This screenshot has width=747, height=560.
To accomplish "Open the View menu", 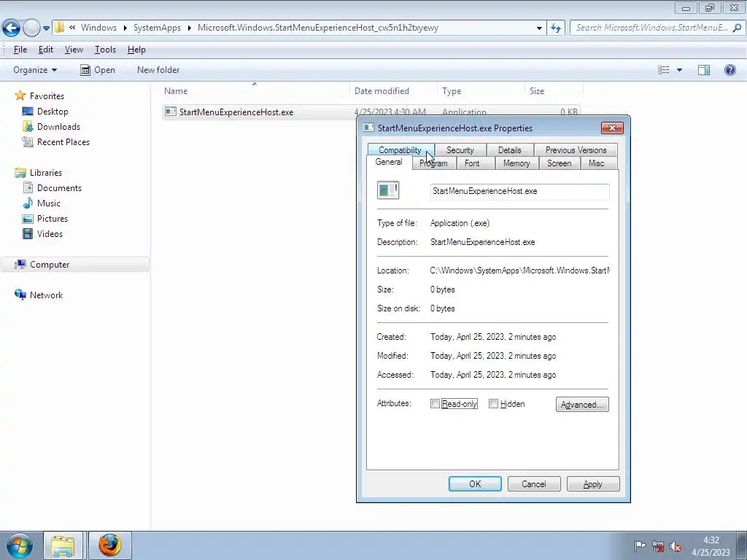I will (x=74, y=50).
